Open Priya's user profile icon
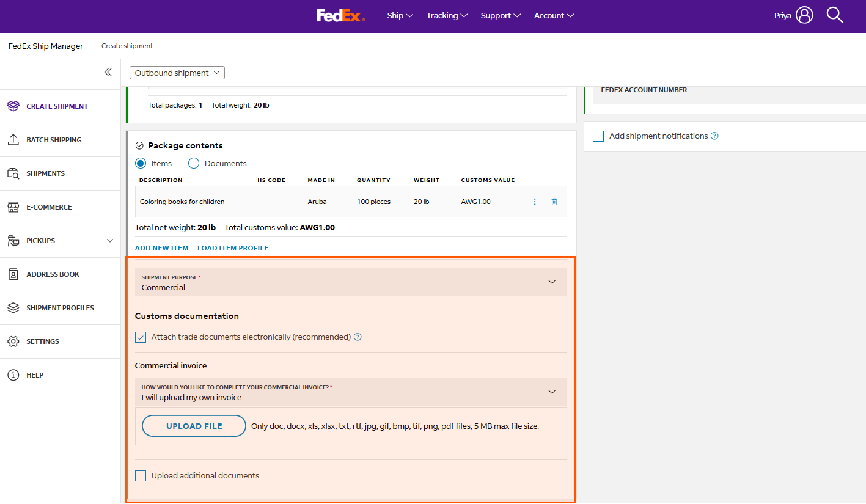The image size is (866, 504). [804, 15]
